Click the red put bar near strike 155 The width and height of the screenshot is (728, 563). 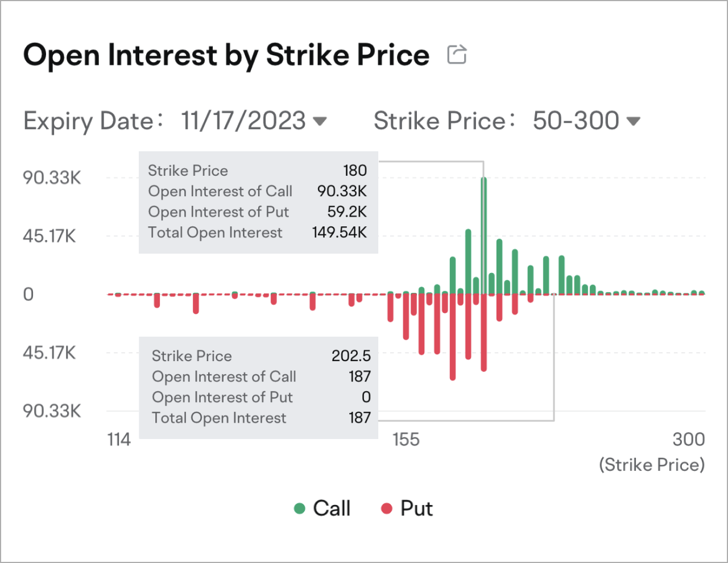tap(406, 316)
